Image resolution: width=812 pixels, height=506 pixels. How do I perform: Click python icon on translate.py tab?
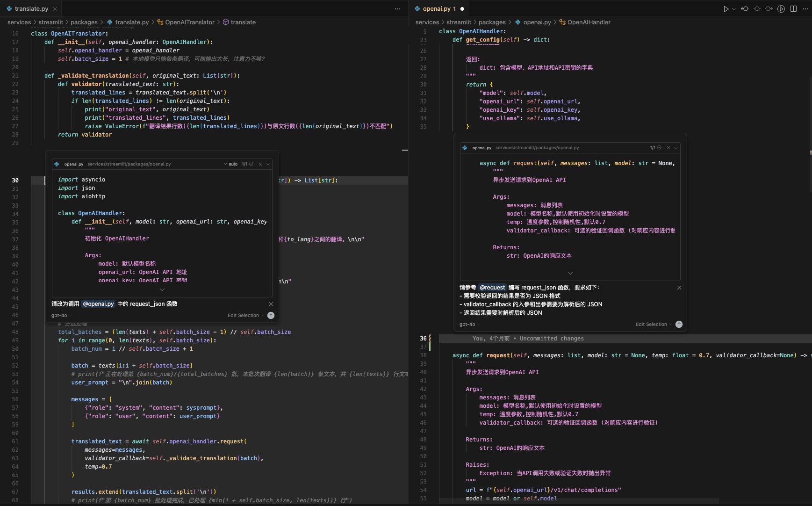9,9
